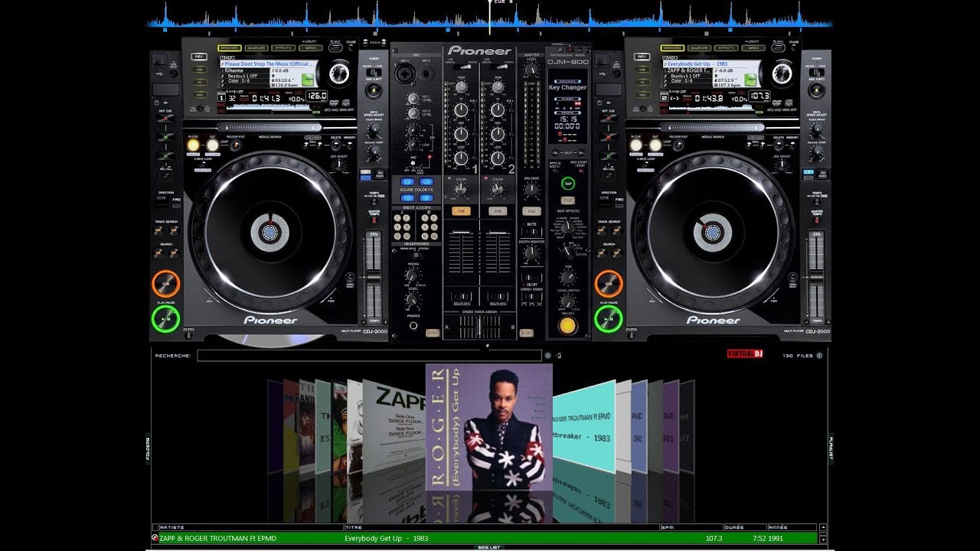This screenshot has height=551, width=980.
Task: Set loop out with right deck OUT button
Action: pyautogui.click(x=655, y=145)
